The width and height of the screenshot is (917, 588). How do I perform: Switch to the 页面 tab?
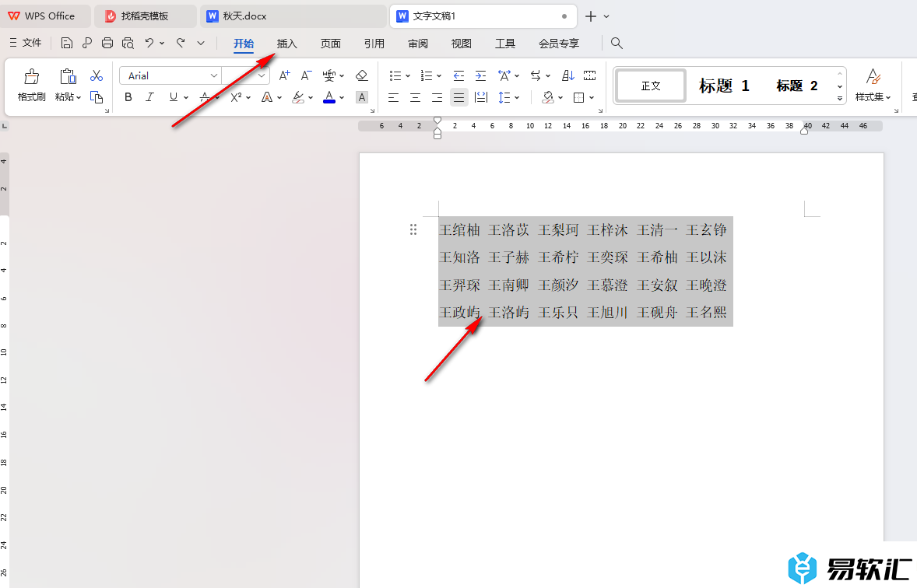pyautogui.click(x=330, y=44)
